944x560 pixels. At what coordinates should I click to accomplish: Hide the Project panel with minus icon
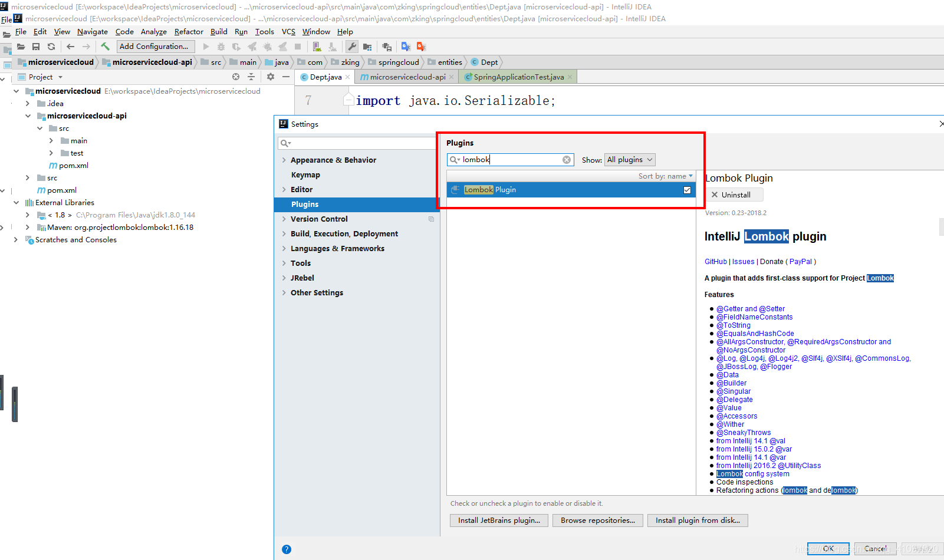pyautogui.click(x=286, y=77)
